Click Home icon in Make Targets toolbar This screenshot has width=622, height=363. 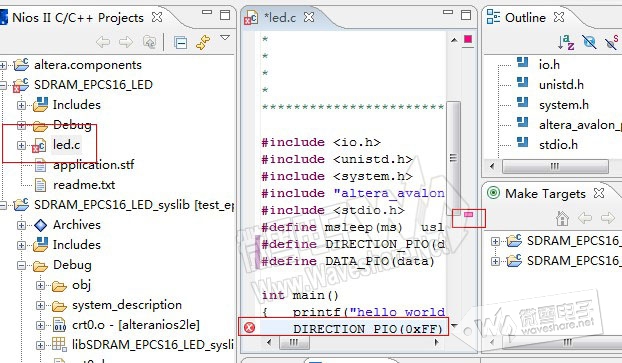[562, 218]
